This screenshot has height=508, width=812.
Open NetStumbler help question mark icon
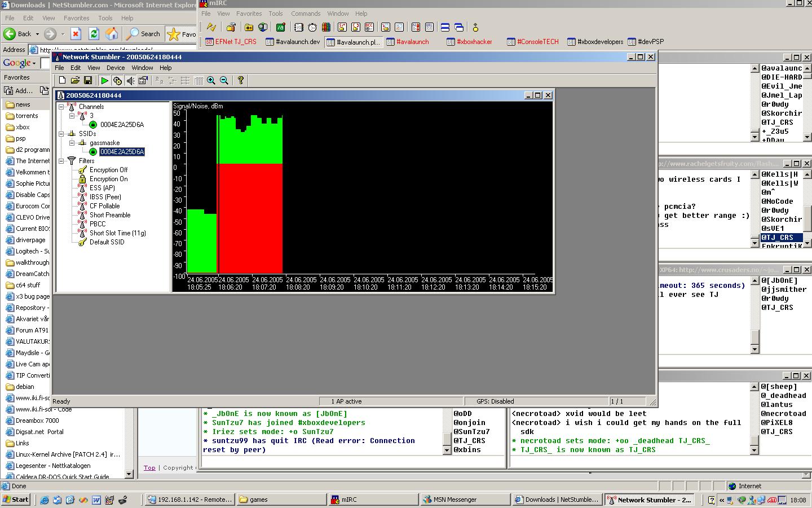click(x=241, y=81)
